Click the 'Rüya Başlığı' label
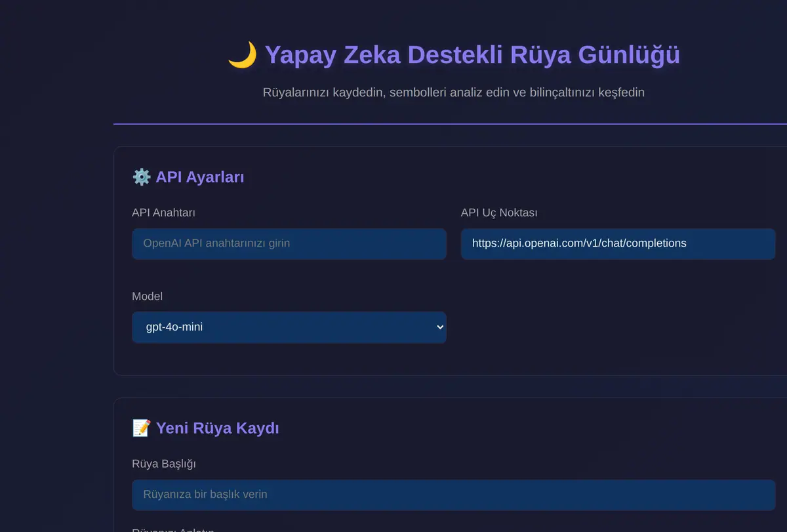 (x=164, y=464)
